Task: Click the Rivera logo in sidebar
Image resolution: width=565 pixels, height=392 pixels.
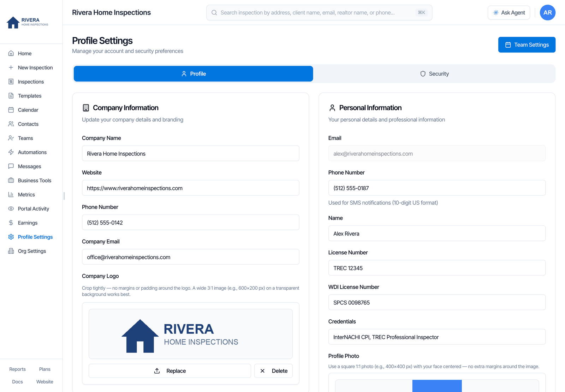Action: (x=28, y=22)
